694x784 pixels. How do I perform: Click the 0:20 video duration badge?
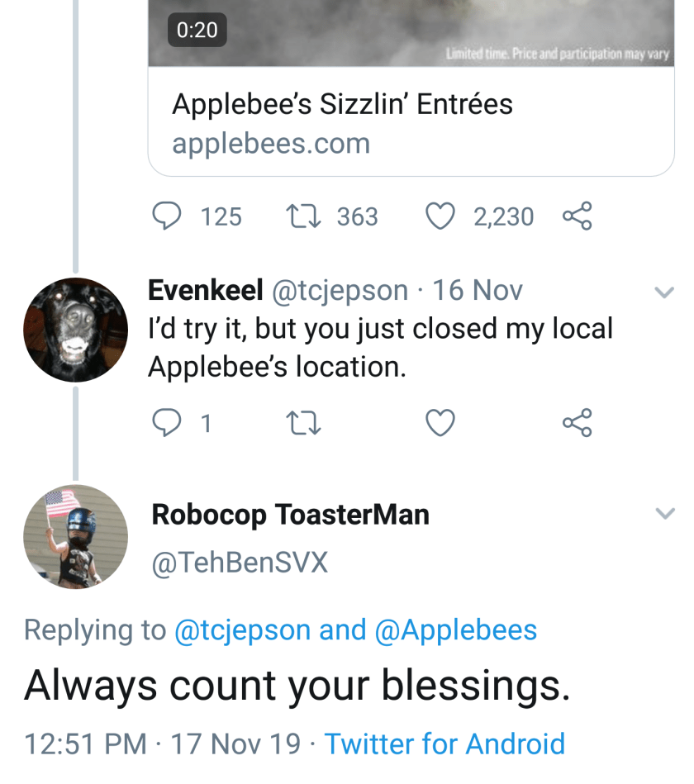click(197, 30)
